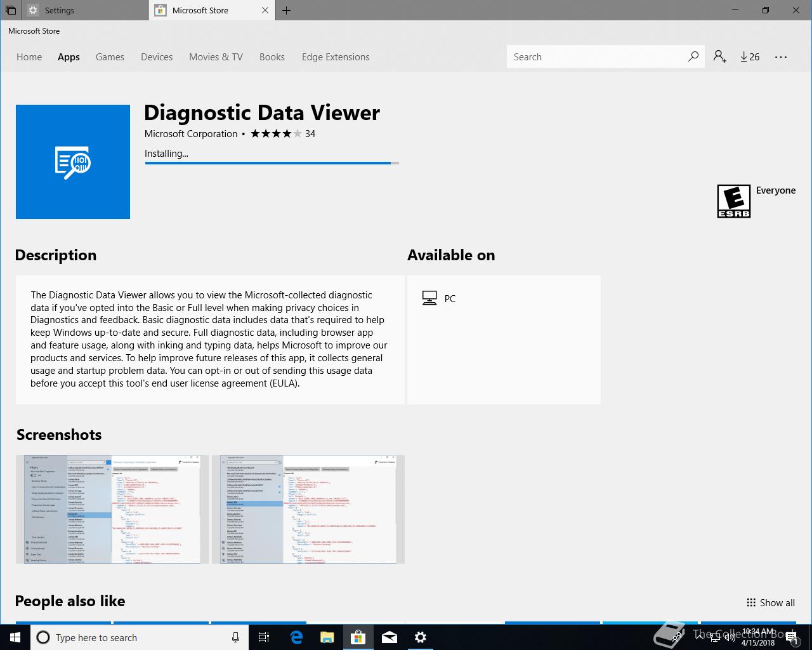
Task: Open Task View from the taskbar
Action: pyautogui.click(x=264, y=637)
